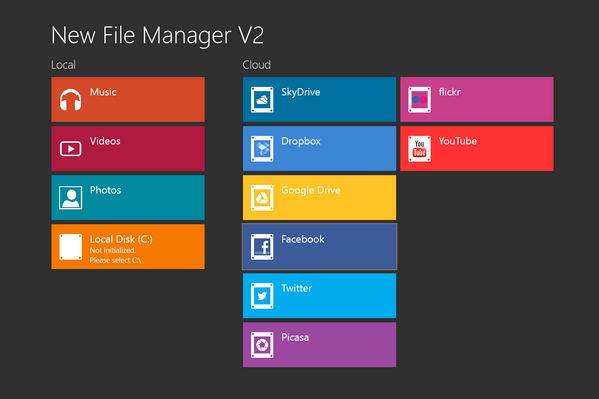The width and height of the screenshot is (599, 399).
Task: Click the Picasa aperture icon
Action: [x=262, y=345]
